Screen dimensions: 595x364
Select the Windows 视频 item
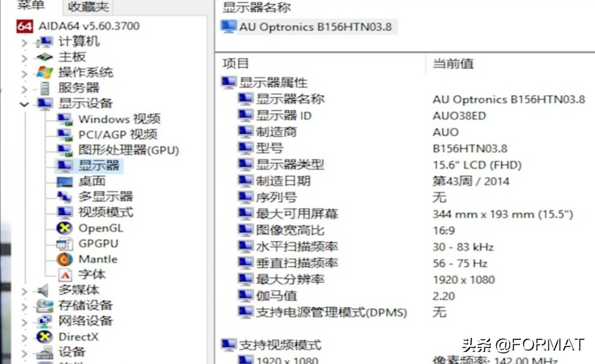119,119
